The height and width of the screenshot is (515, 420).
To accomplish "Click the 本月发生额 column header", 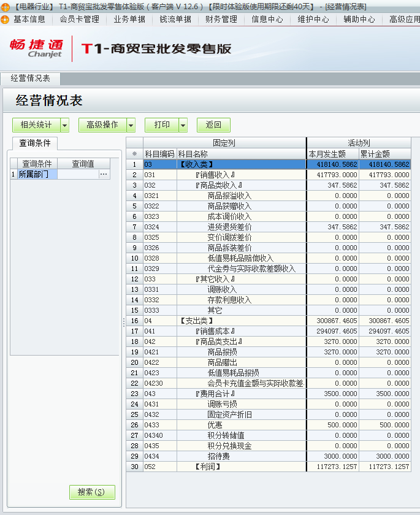I will click(x=333, y=154).
